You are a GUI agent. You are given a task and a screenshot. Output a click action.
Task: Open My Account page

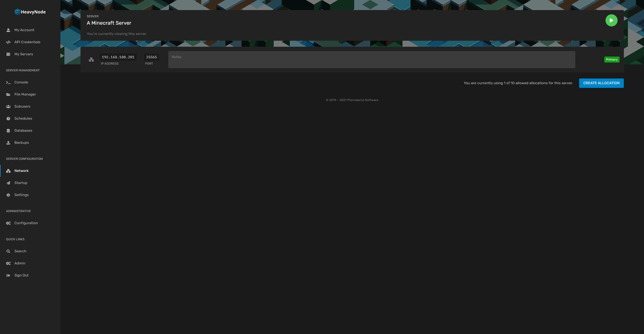24,30
